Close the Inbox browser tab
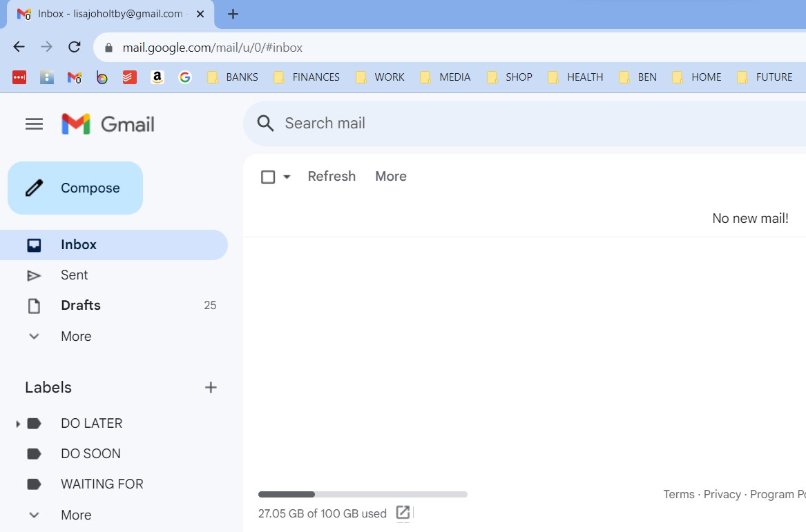806x532 pixels. 200,14
